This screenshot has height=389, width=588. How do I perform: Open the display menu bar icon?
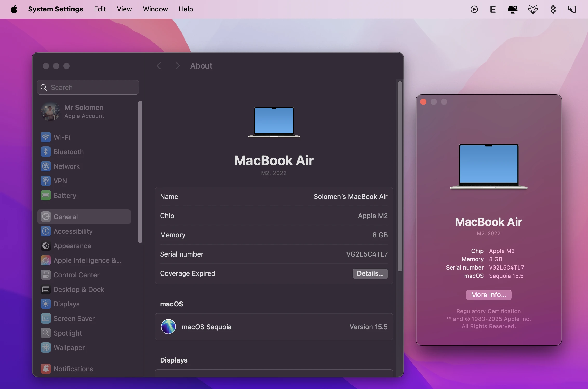[512, 9]
